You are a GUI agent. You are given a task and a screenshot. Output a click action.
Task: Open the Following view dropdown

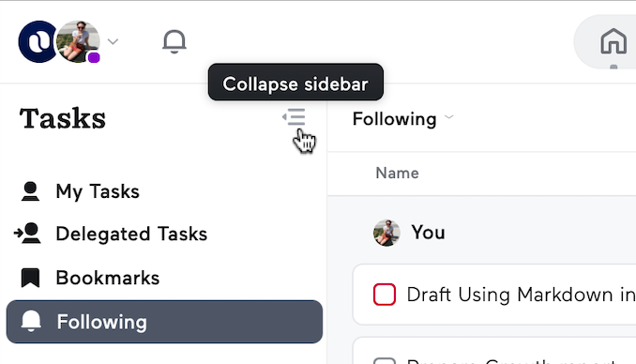click(x=402, y=119)
